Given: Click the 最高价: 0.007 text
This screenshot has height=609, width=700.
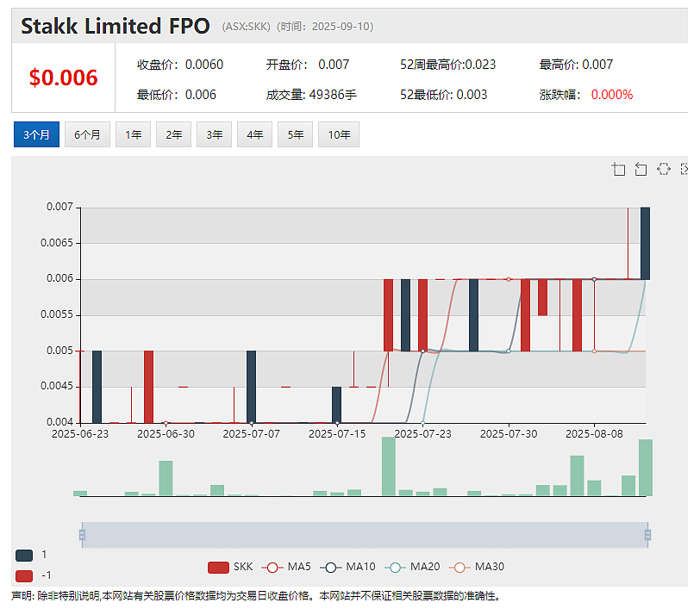Looking at the screenshot, I should pos(576,65).
